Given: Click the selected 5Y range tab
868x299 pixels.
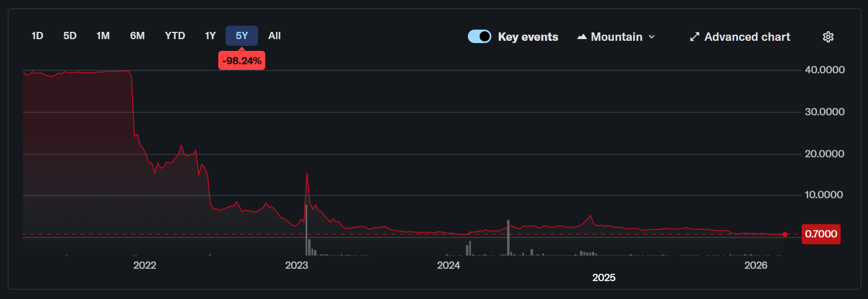Looking at the screenshot, I should pyautogui.click(x=241, y=36).
